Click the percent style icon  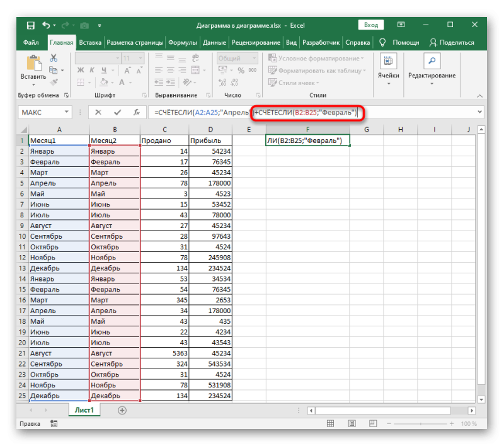click(241, 71)
